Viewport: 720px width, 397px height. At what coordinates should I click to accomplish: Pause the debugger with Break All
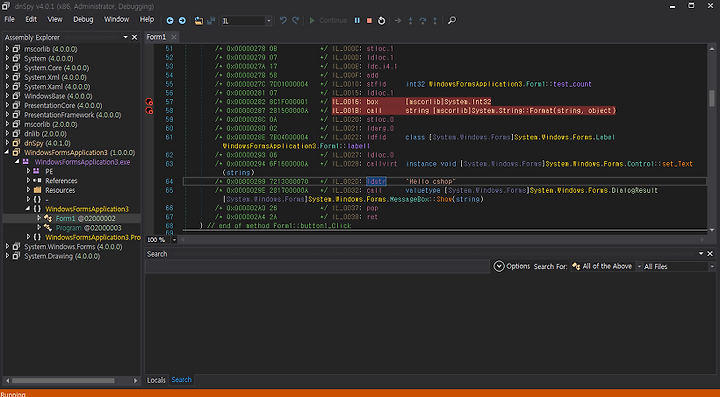(x=357, y=21)
